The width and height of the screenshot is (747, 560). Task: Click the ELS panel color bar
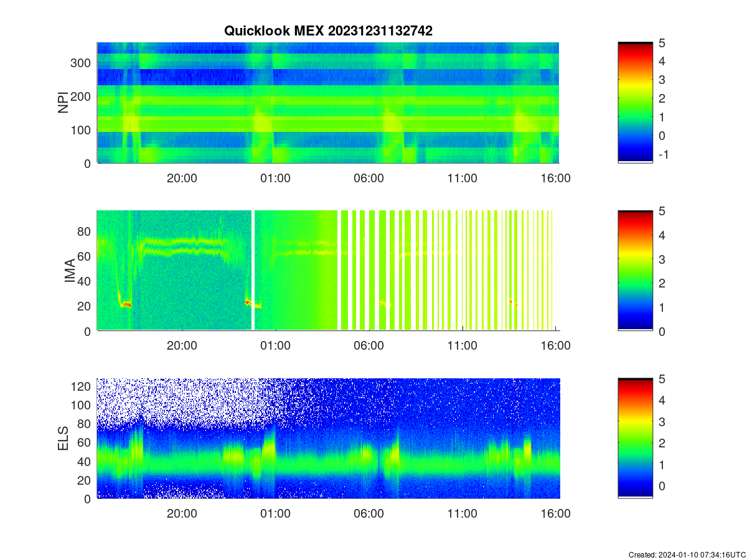pyautogui.click(x=636, y=439)
